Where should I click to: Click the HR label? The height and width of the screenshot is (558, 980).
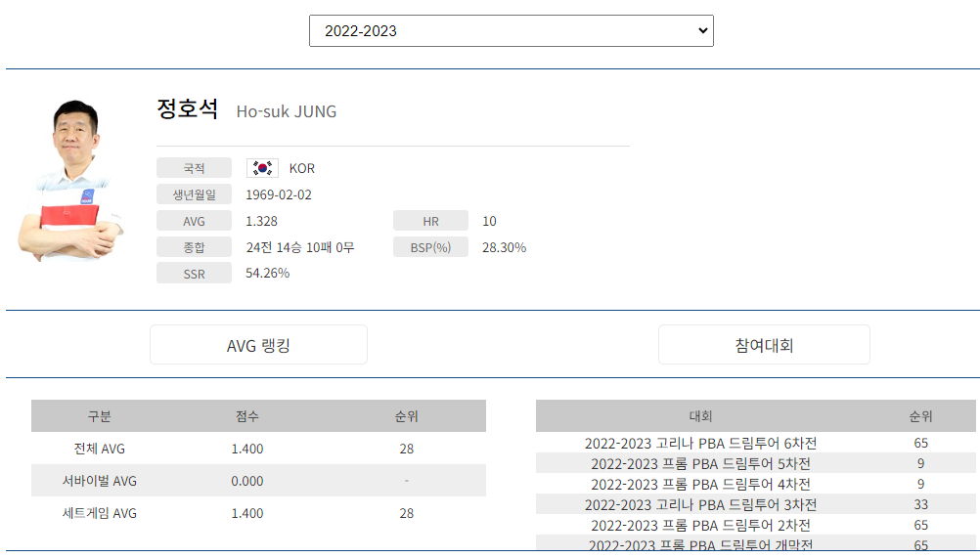coord(430,221)
